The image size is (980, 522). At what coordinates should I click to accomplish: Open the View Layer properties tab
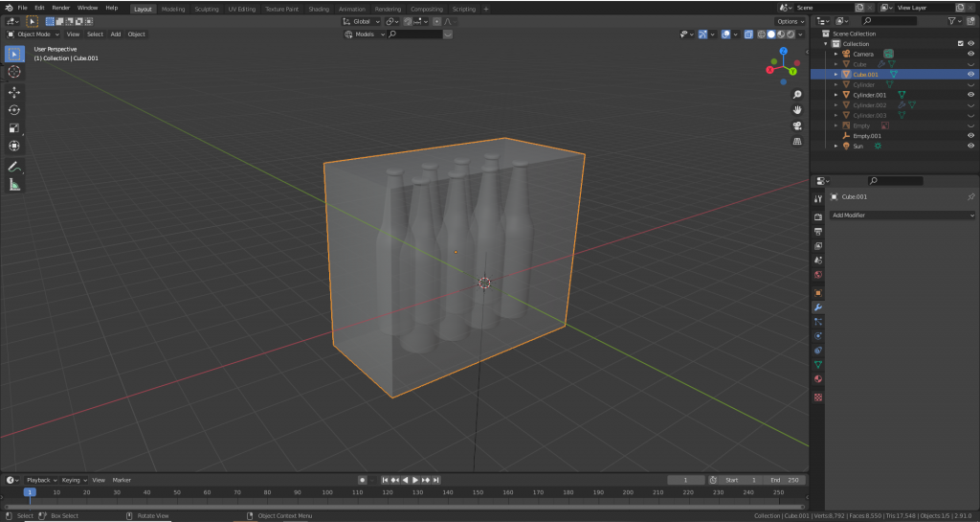(x=818, y=246)
